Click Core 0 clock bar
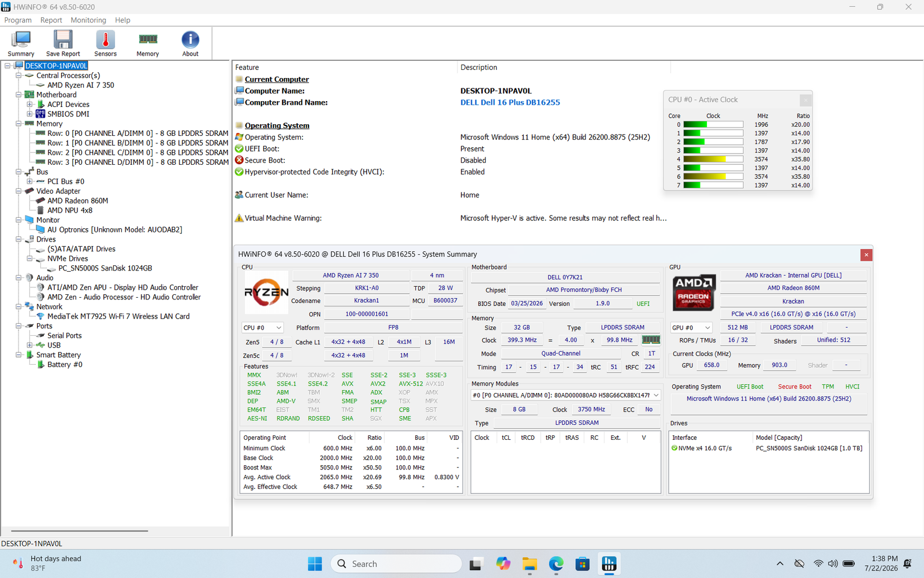 click(x=713, y=124)
